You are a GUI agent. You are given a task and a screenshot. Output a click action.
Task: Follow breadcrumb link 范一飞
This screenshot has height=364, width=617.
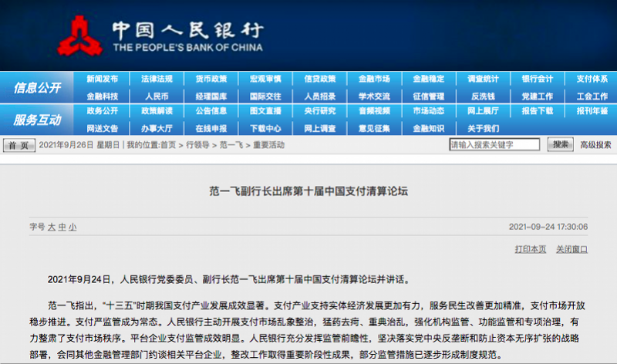[x=231, y=145]
